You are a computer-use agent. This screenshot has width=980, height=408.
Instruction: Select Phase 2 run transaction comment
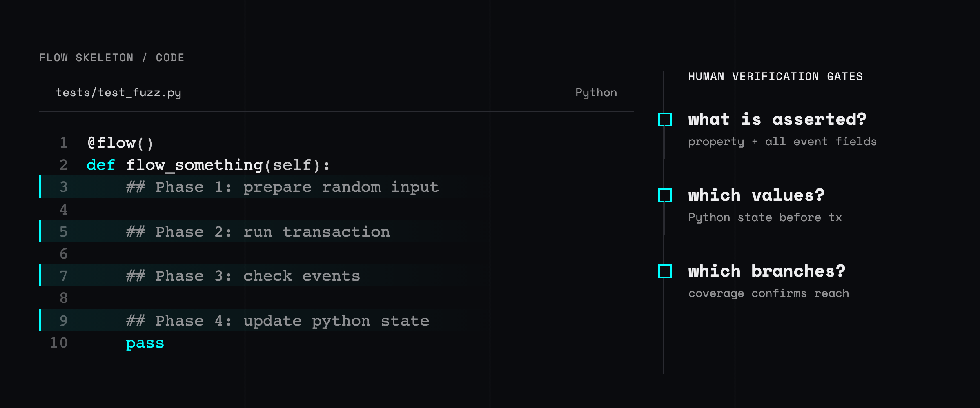click(258, 232)
